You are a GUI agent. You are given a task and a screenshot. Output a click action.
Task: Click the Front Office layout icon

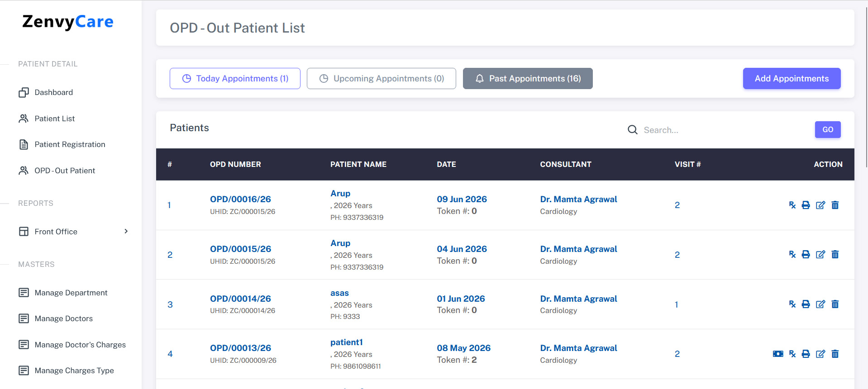click(24, 232)
